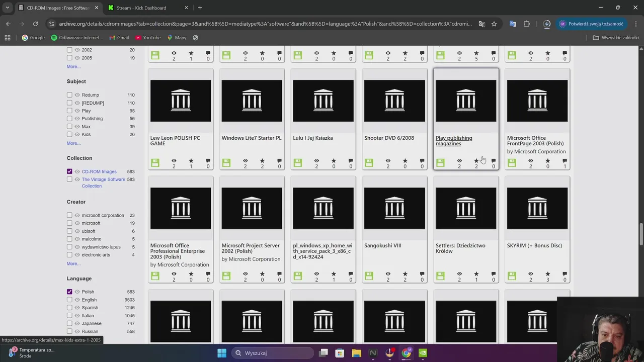Click the page vertical scrollbar thumb

point(641,234)
